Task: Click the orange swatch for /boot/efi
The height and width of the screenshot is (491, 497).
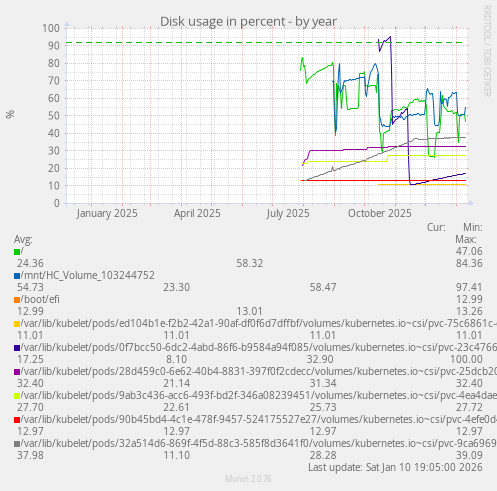Action: [17, 300]
